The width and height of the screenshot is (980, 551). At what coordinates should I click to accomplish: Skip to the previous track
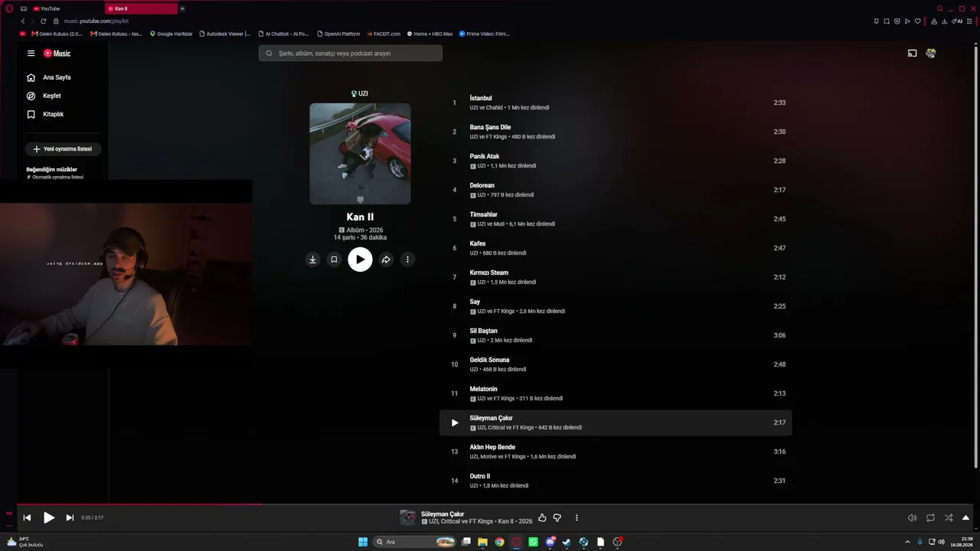pyautogui.click(x=27, y=518)
